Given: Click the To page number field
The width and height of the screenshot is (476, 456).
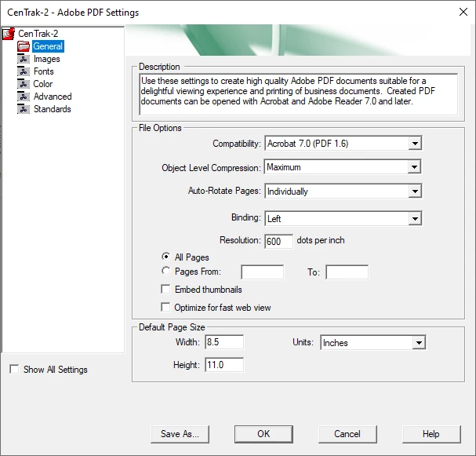Looking at the screenshot, I should pyautogui.click(x=347, y=272).
